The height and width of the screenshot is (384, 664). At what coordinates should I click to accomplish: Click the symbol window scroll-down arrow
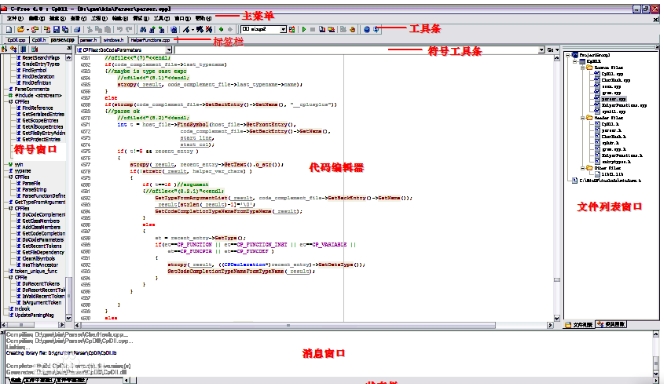point(69,318)
